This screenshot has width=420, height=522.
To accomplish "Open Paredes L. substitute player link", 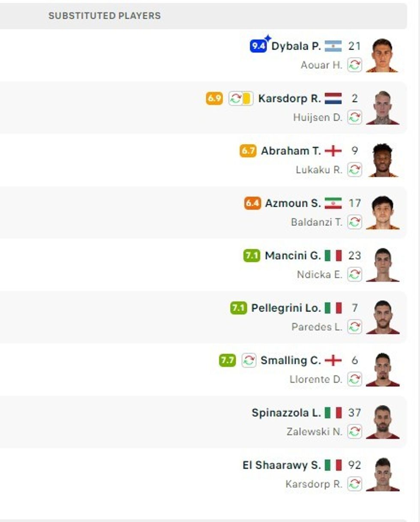I will tap(317, 327).
